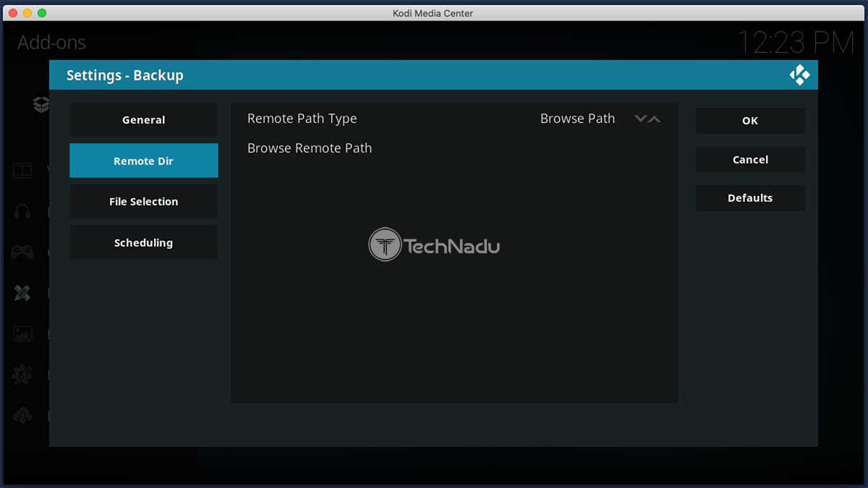Open the General settings tab
Screen dimensions: 868x488
click(x=144, y=120)
